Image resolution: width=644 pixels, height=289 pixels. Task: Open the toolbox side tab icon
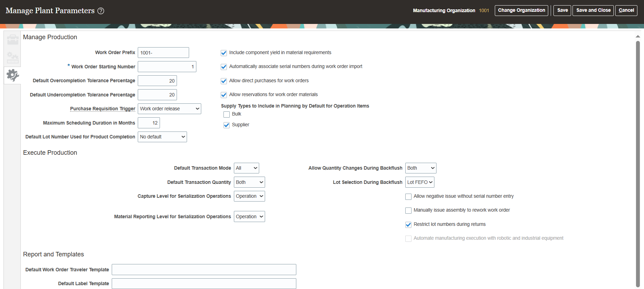13,40
